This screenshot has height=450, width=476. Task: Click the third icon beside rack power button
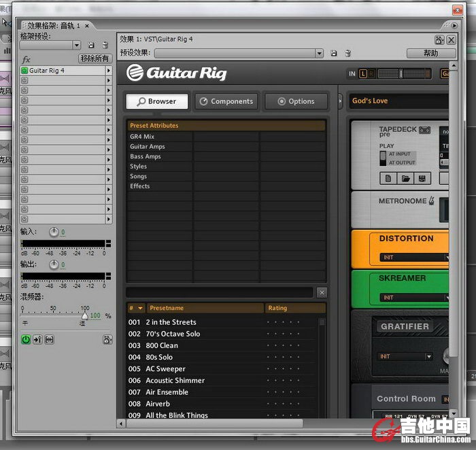(49, 340)
